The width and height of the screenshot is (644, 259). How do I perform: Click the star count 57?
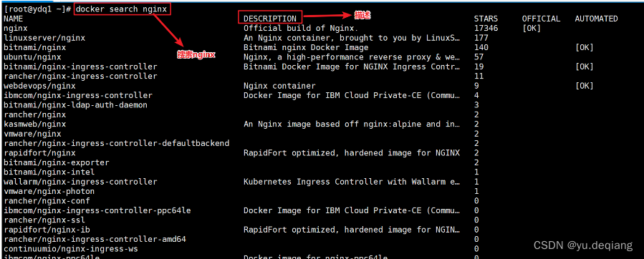[x=479, y=57]
